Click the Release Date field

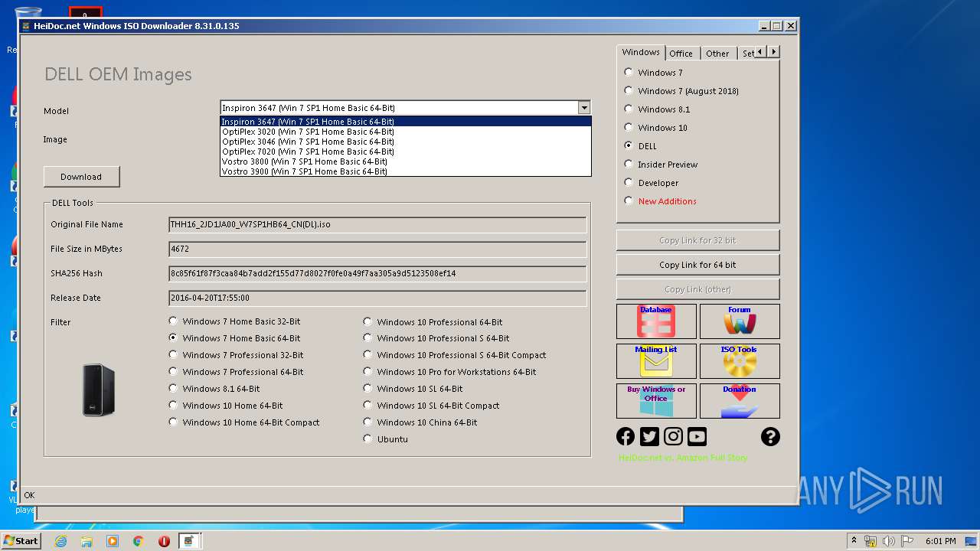(x=377, y=298)
